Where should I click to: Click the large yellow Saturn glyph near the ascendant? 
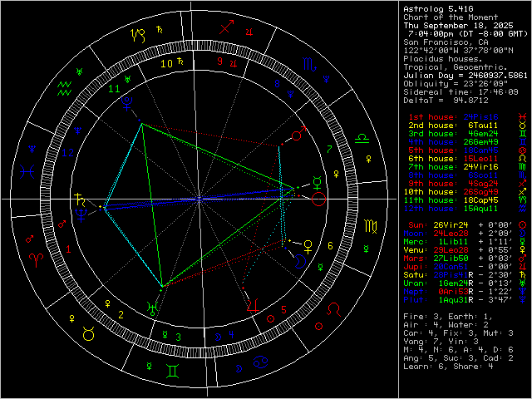[x=81, y=200]
